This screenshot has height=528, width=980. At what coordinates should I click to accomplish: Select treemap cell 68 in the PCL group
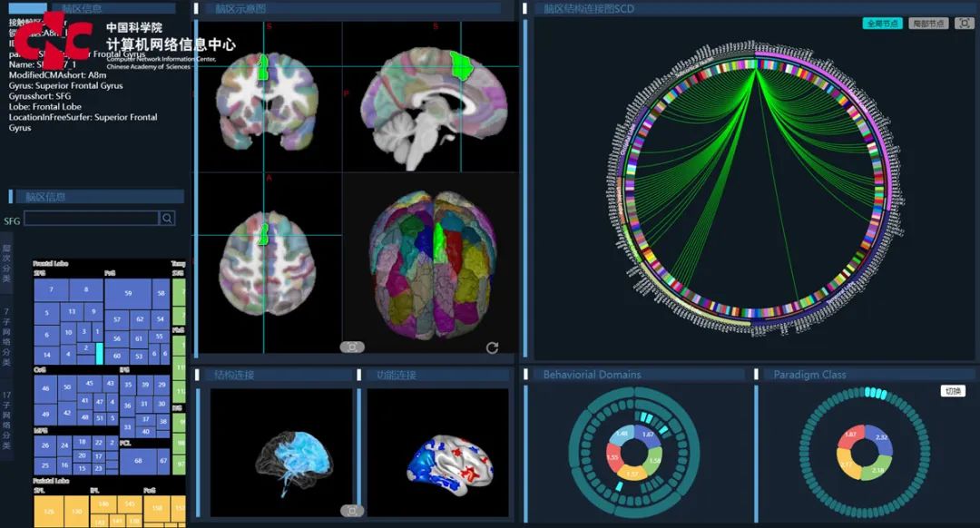coord(138,462)
